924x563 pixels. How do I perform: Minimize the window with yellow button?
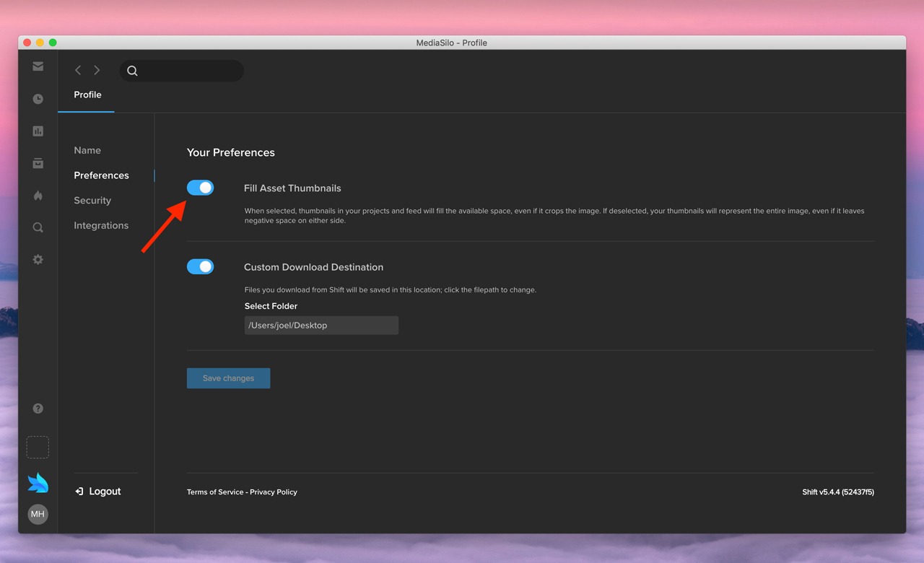(40, 43)
